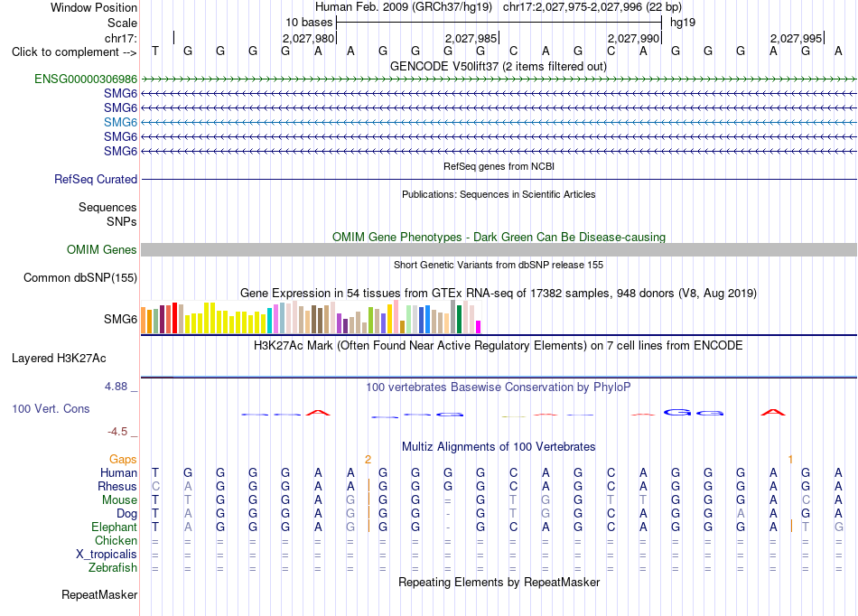Screen dimensions: 858x616
Task: Open the GENCODE V50lift37 track title
Action: pos(498,66)
